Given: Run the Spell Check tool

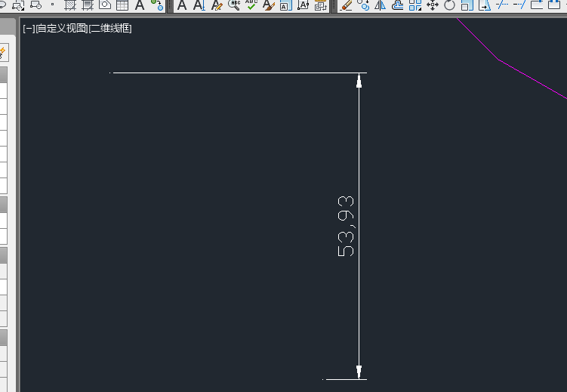Looking at the screenshot, I should coord(251,5).
